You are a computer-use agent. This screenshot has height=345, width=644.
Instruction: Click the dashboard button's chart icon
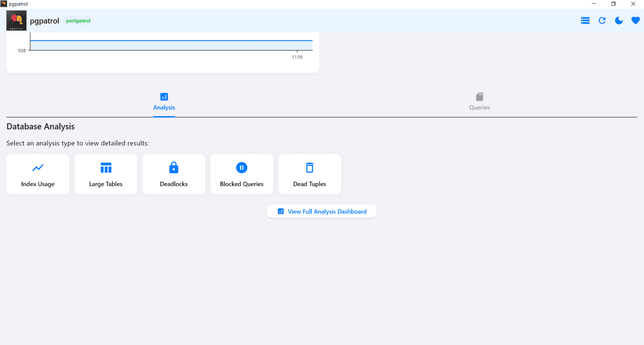(281, 211)
